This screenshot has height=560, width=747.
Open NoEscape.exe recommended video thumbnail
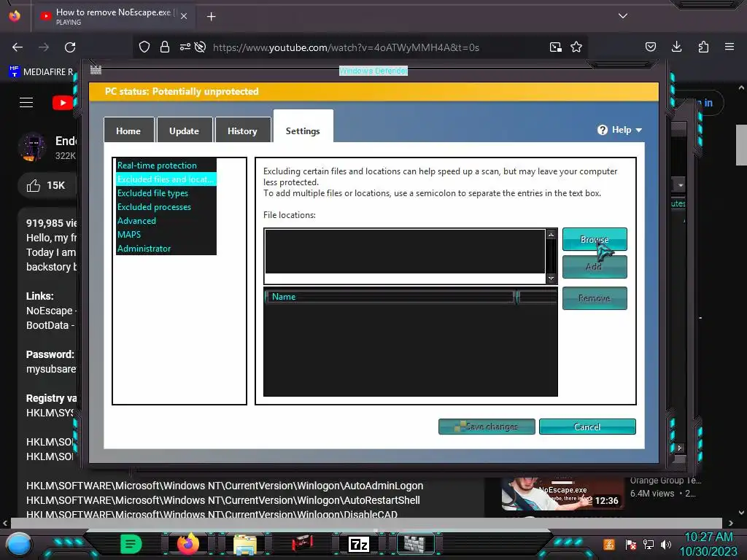click(x=562, y=494)
